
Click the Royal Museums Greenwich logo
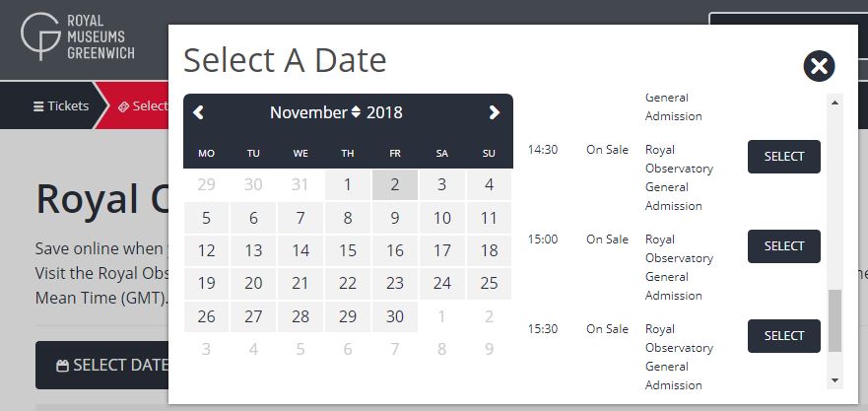(78, 37)
